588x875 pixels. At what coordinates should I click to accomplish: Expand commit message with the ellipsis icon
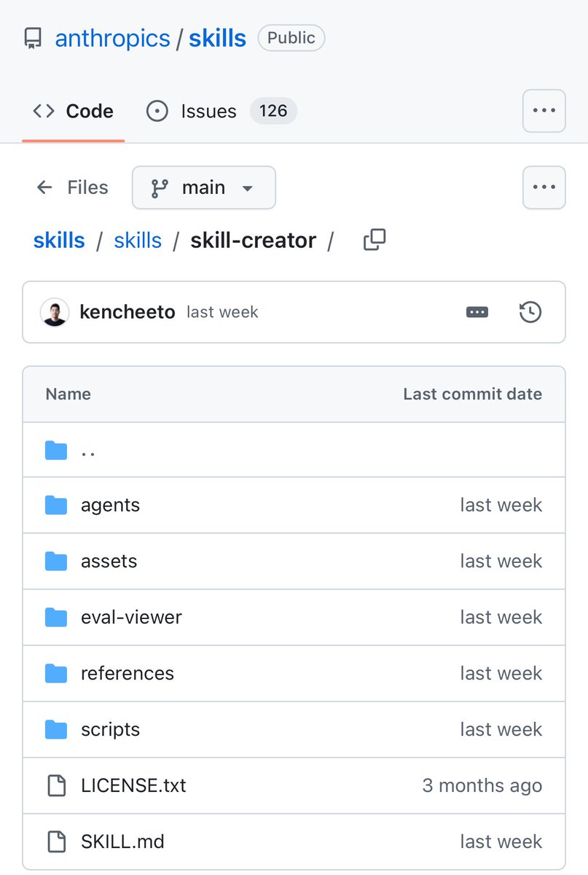point(477,312)
